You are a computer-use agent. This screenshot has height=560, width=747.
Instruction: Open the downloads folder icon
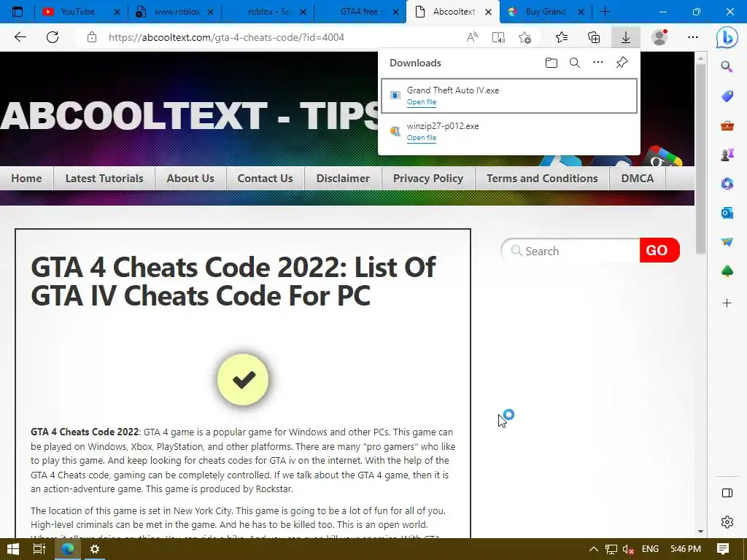point(551,63)
